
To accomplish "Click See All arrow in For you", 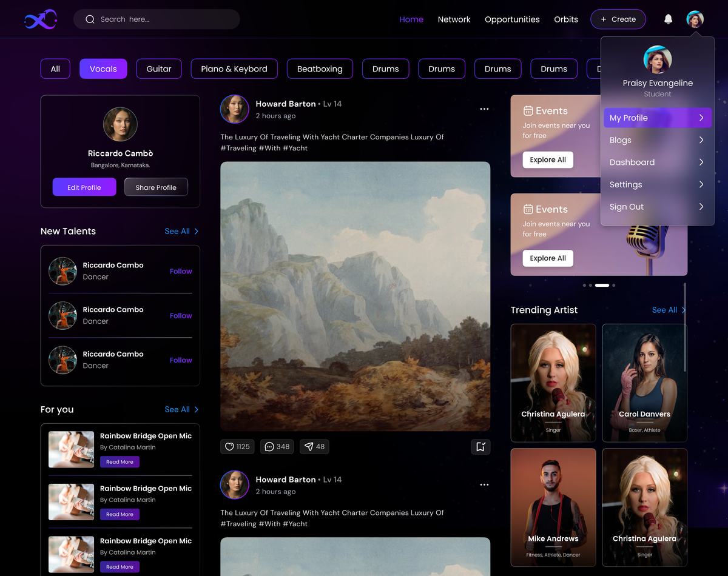I will (x=196, y=409).
